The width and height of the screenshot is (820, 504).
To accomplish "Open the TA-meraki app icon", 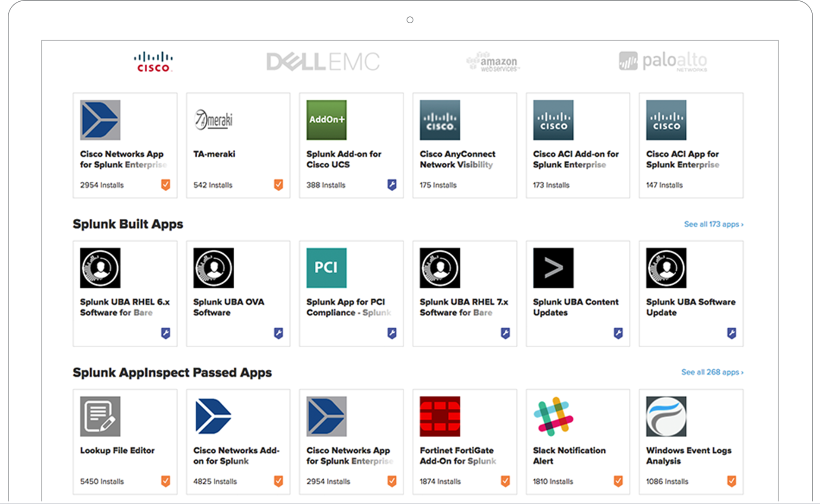I will [x=213, y=120].
